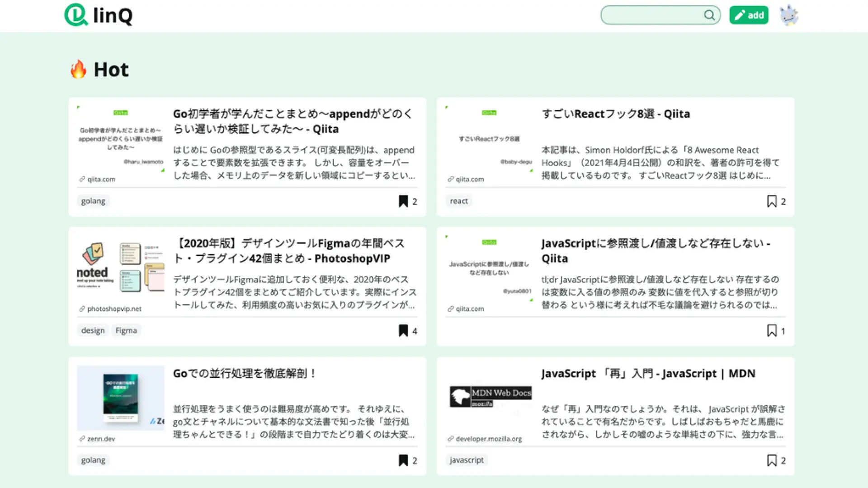Click the search magnifier icon
Image resolution: width=868 pixels, height=488 pixels.
pos(709,15)
